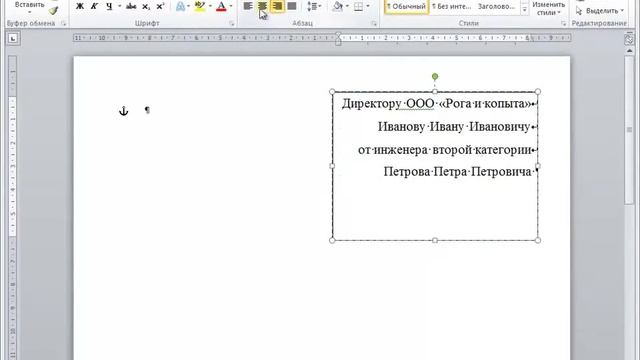Image resolution: width=640 pixels, height=360 pixels.
Task: Click the green rotation handle of text box
Action: coord(435,76)
